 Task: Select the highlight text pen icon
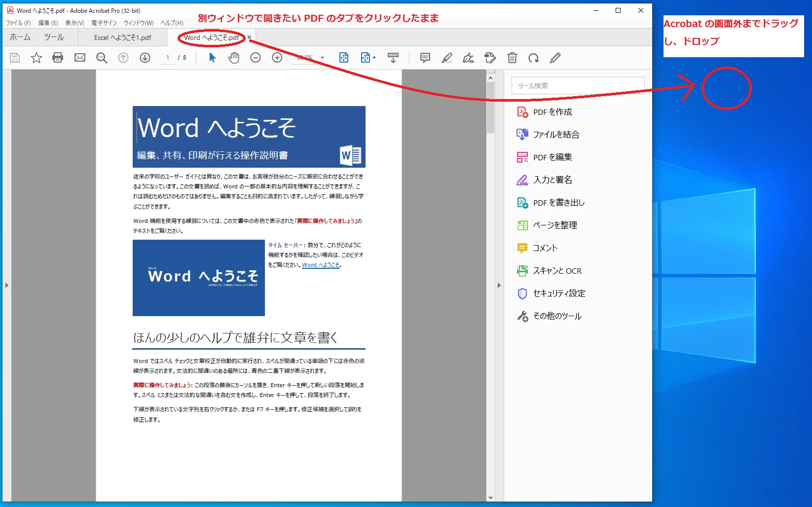[x=447, y=58]
